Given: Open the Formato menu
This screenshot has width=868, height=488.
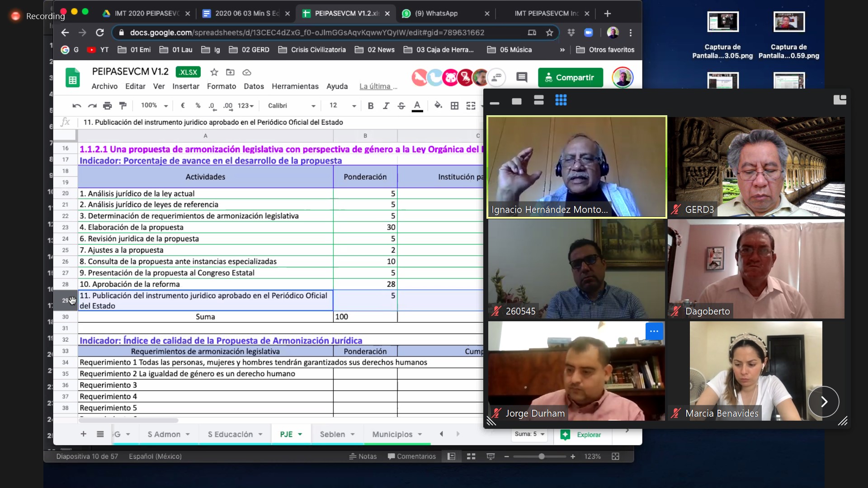Looking at the screenshot, I should click(x=222, y=86).
